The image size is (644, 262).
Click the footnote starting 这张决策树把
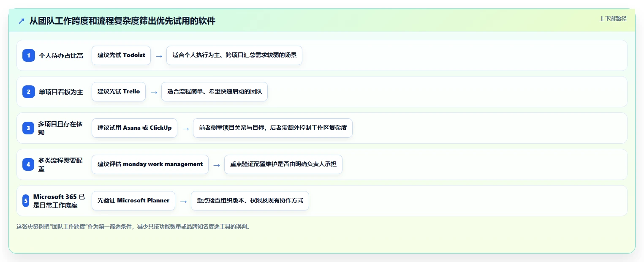click(134, 227)
